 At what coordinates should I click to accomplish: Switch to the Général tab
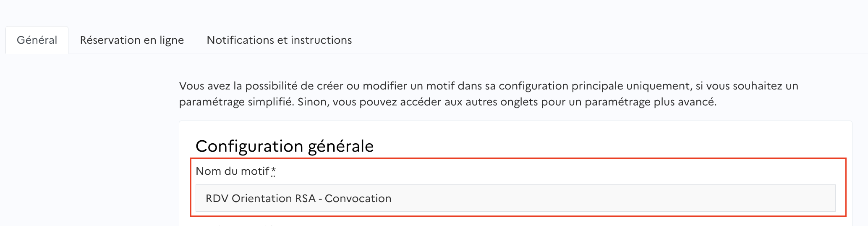click(37, 40)
